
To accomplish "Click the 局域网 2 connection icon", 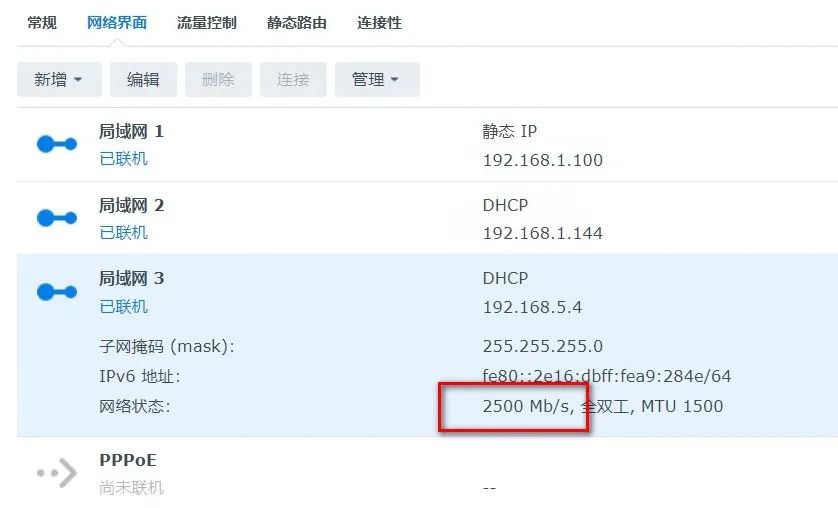I will click(57, 218).
